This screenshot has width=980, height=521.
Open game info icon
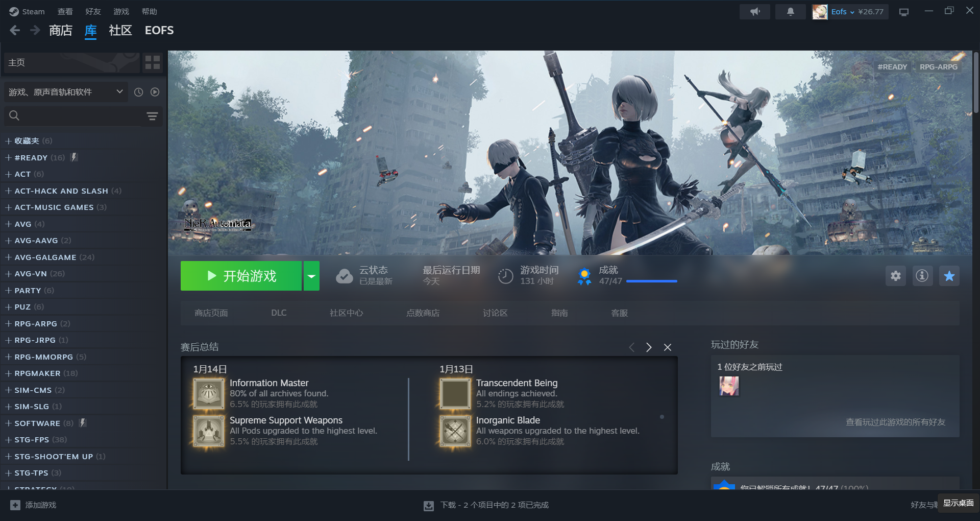[x=922, y=276]
